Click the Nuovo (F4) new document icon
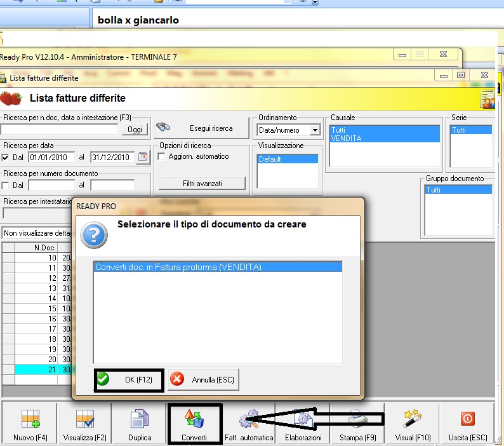 (30, 419)
